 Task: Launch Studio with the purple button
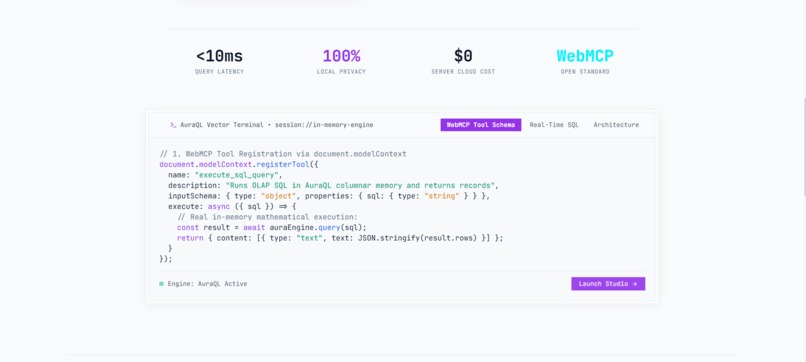coord(608,284)
